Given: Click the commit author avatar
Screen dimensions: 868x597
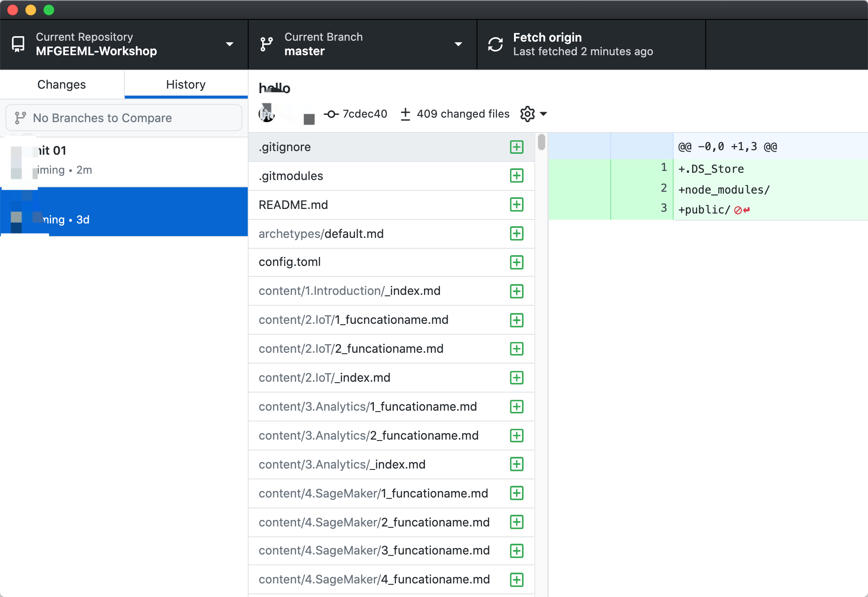Looking at the screenshot, I should [x=267, y=114].
